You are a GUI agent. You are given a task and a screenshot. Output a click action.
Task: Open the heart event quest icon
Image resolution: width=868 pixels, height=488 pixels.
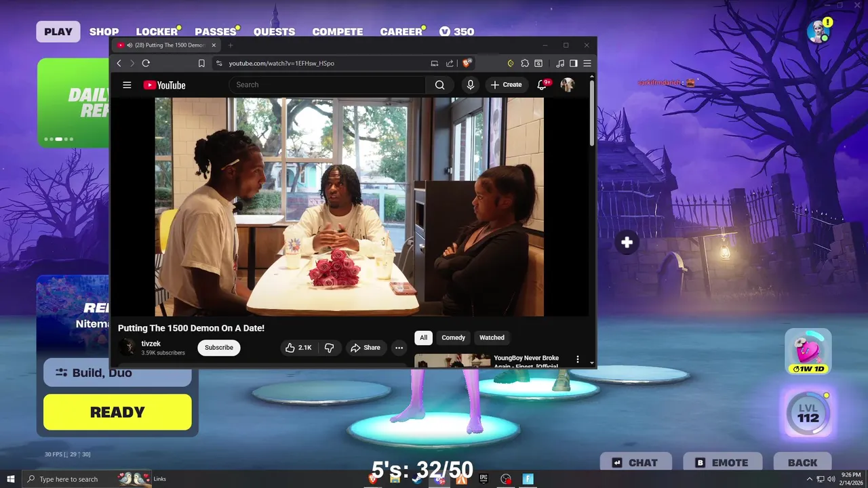pyautogui.click(x=808, y=350)
